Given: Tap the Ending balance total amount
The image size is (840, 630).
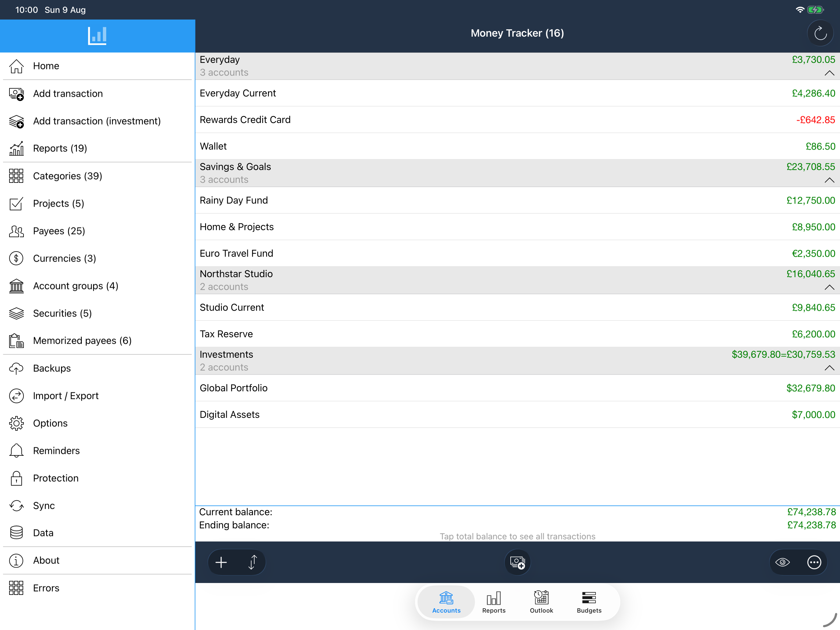Looking at the screenshot, I should coord(812,526).
